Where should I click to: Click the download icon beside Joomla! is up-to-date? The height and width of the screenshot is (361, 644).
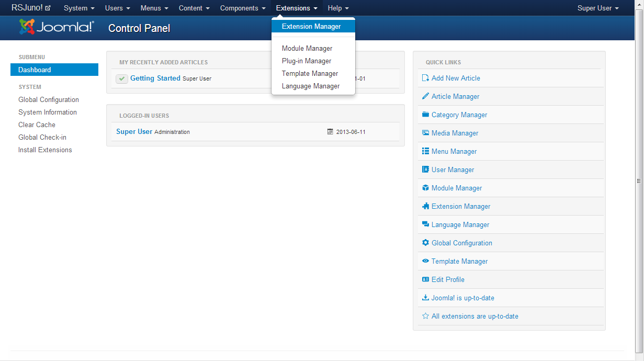(425, 298)
